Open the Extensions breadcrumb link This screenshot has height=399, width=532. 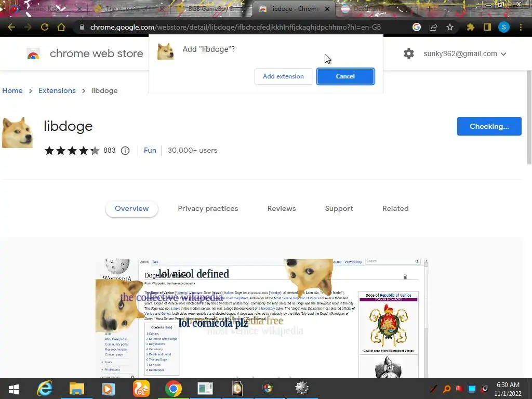pyautogui.click(x=57, y=90)
